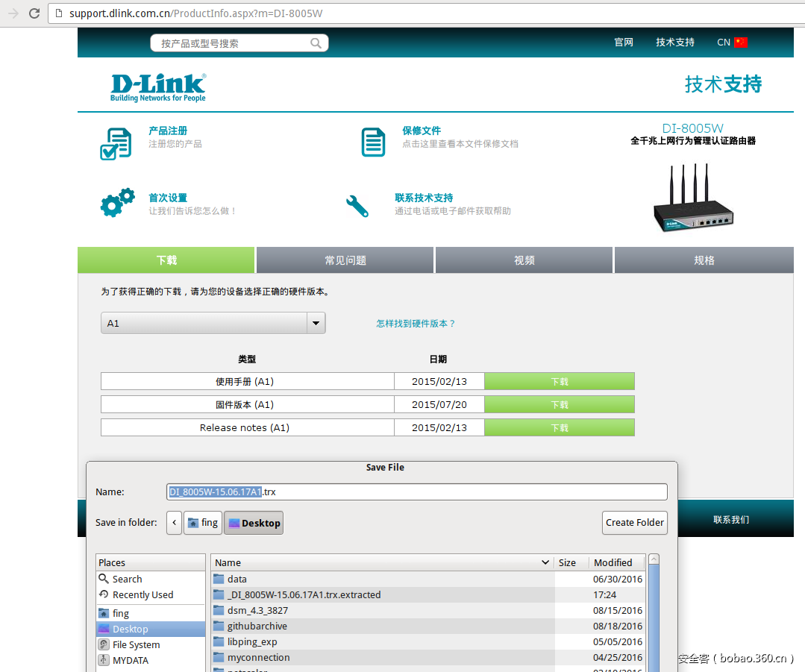
Task: Click the search magnifier icon in search box
Action: [316, 43]
